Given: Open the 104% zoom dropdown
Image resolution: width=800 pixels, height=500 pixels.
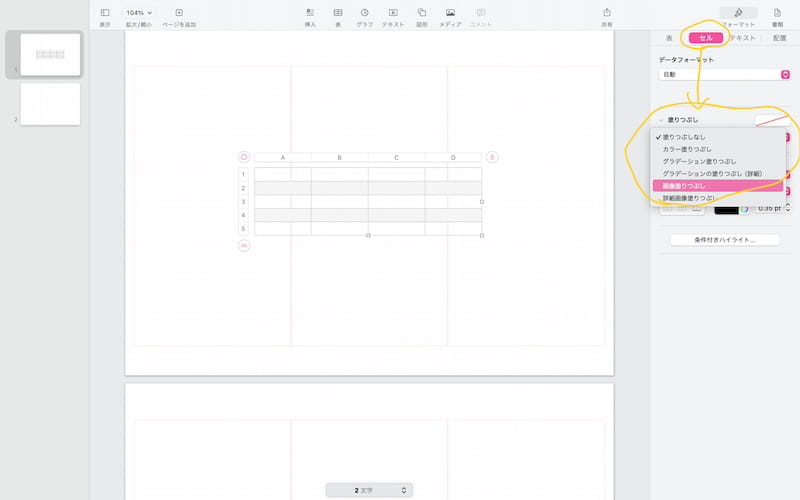Looking at the screenshot, I should pos(139,12).
